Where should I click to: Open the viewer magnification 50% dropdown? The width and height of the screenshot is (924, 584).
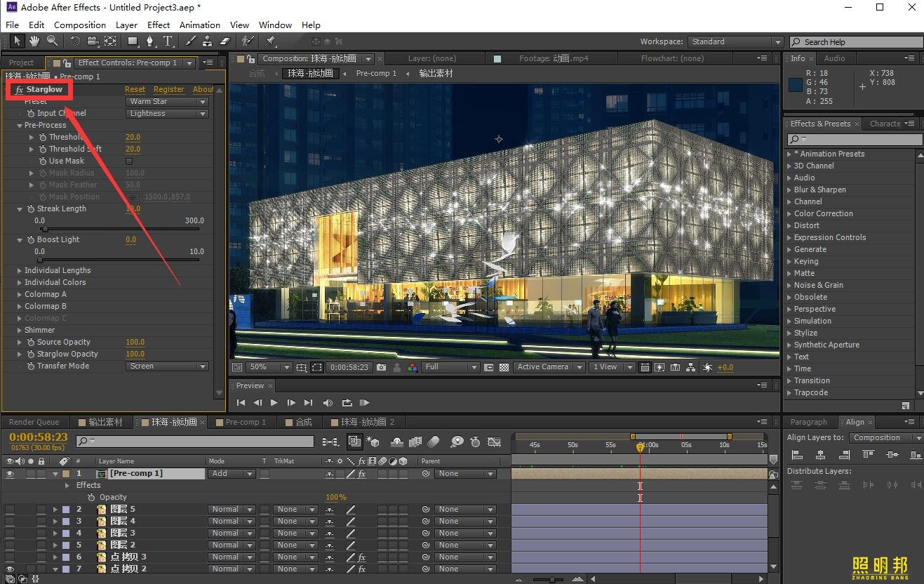(x=270, y=367)
